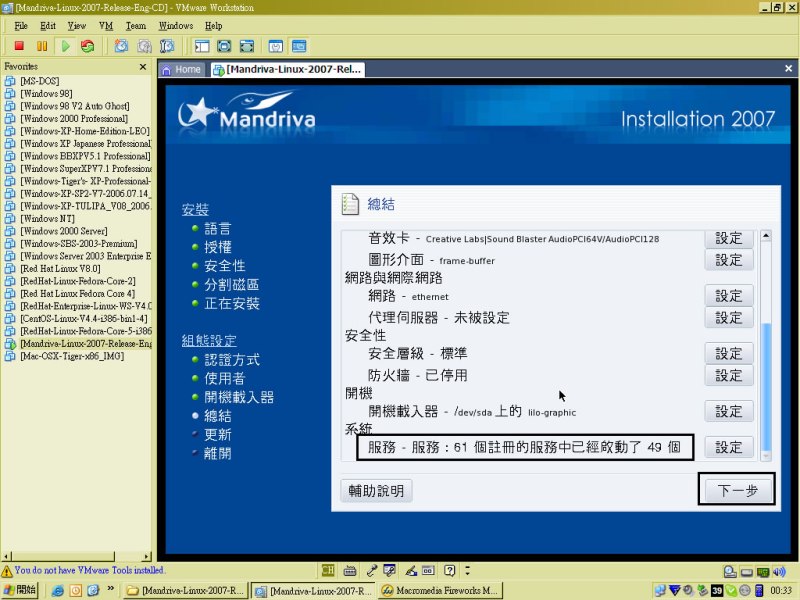Screen dimensions: 800x600
Task: Close the Favorites panel with its X
Action: point(143,67)
